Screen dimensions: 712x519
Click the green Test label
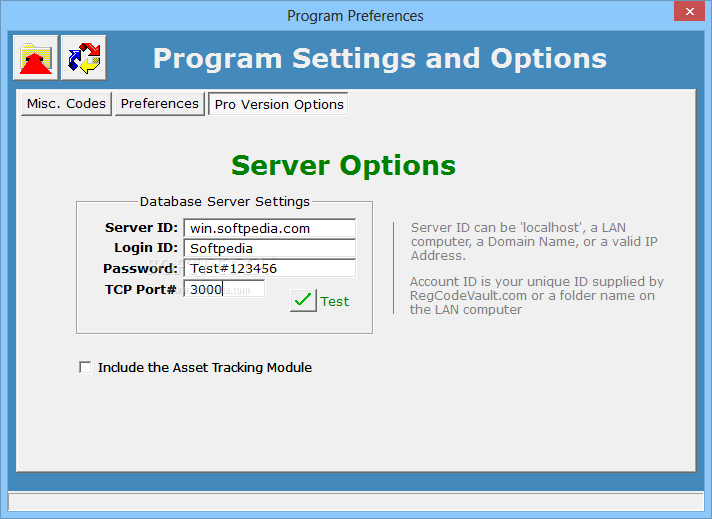335,302
